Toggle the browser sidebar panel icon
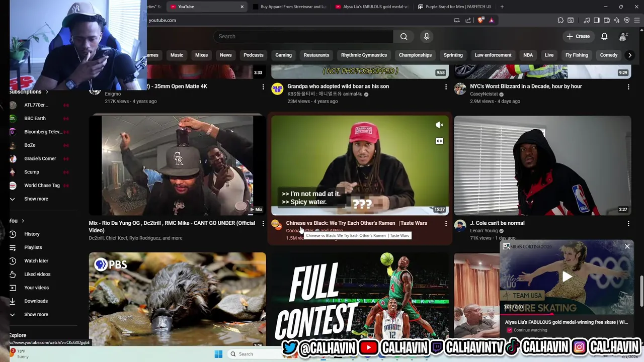The width and height of the screenshot is (644, 362). tap(597, 20)
